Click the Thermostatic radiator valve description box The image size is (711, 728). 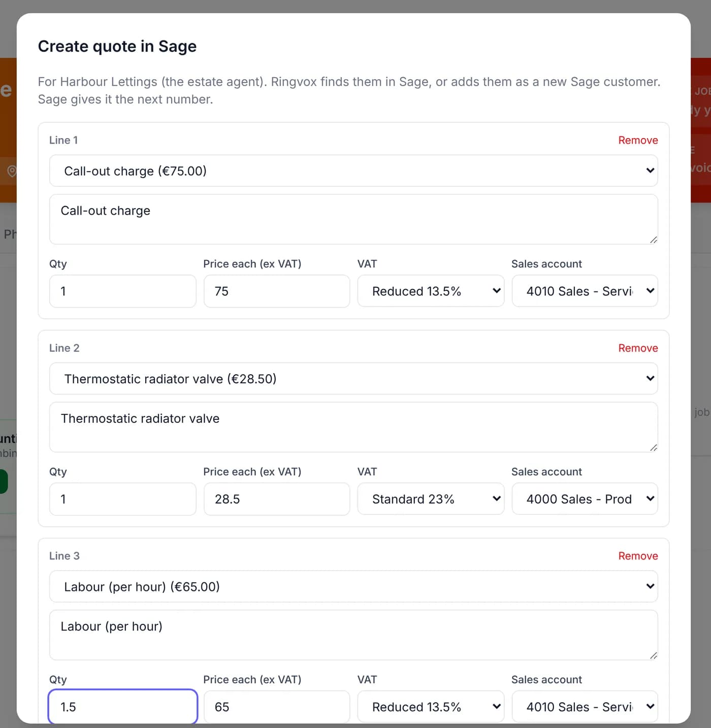pyautogui.click(x=353, y=427)
